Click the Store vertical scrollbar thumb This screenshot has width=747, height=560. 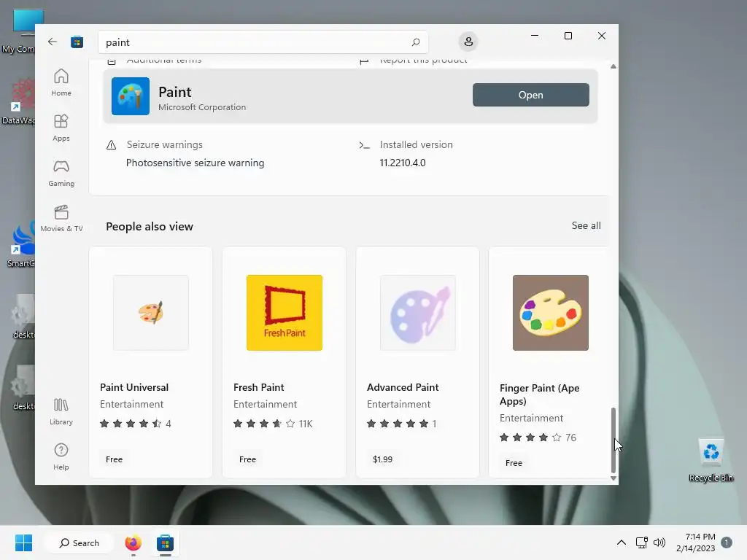[613, 440]
